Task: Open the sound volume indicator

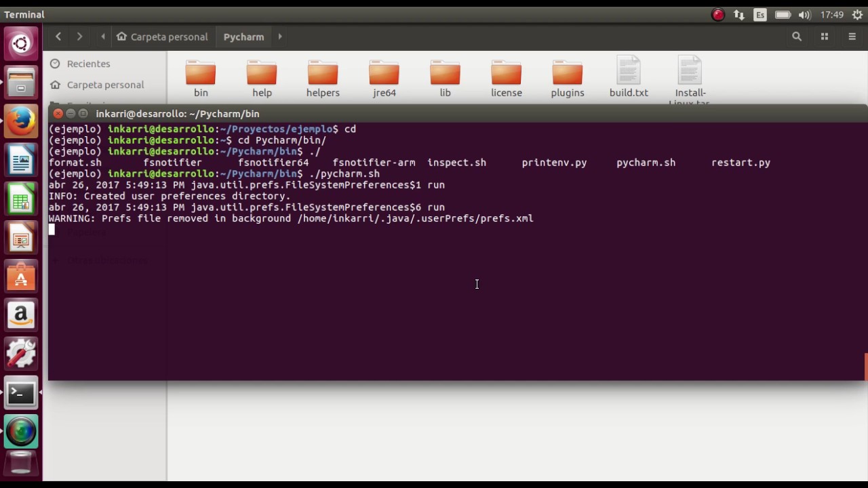Action: [805, 14]
